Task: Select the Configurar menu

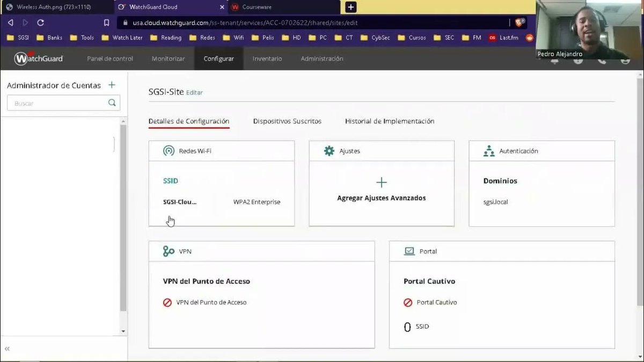Action: click(219, 58)
